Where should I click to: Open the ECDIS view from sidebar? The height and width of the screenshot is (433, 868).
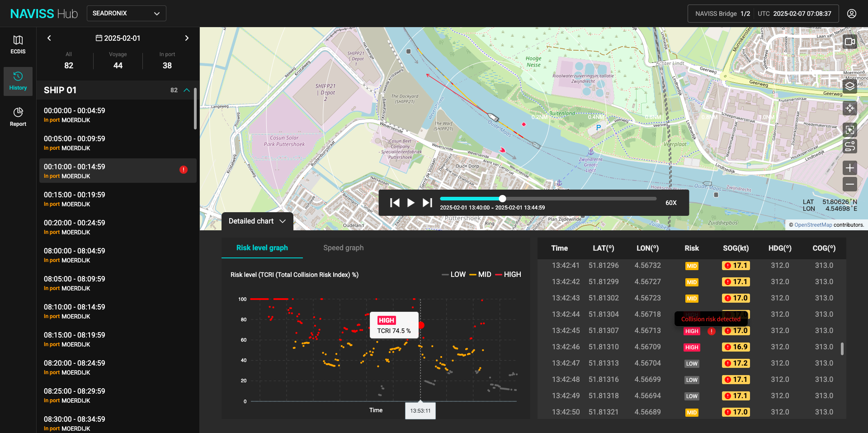[x=18, y=45]
